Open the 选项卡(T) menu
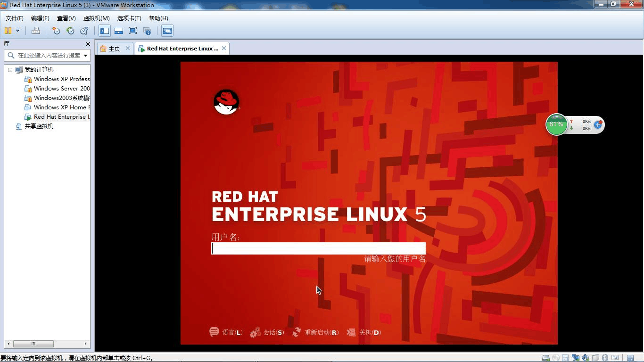The height and width of the screenshot is (362, 644). pos(129,18)
